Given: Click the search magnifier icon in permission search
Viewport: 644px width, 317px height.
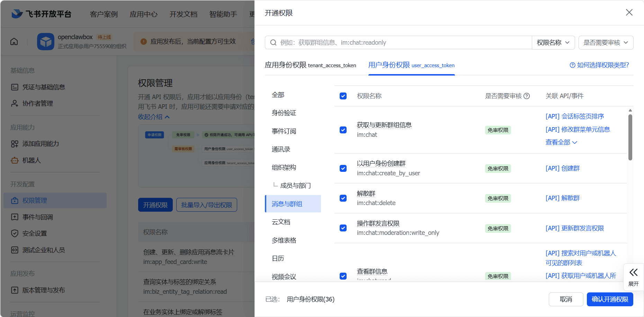Looking at the screenshot, I should click(x=273, y=43).
